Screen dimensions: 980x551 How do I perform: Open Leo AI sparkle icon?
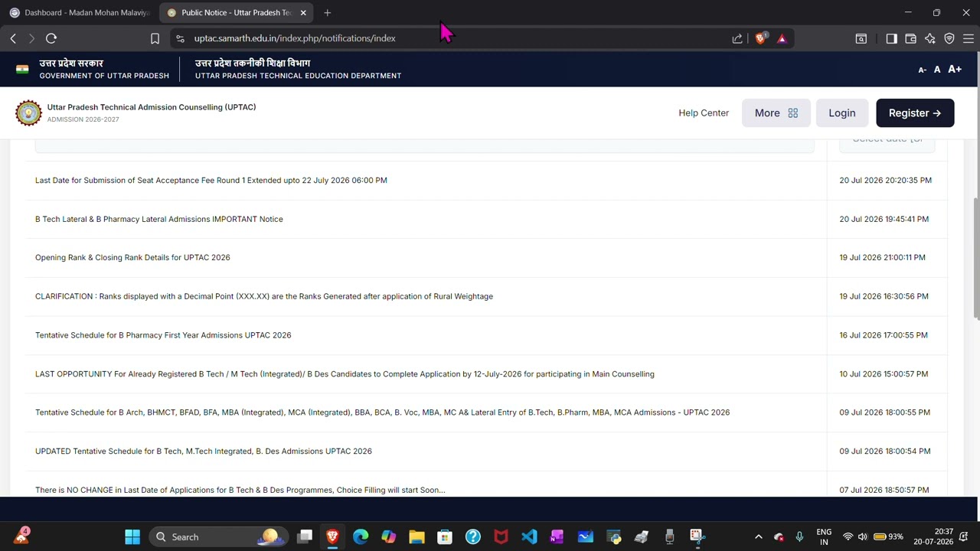(x=930, y=38)
